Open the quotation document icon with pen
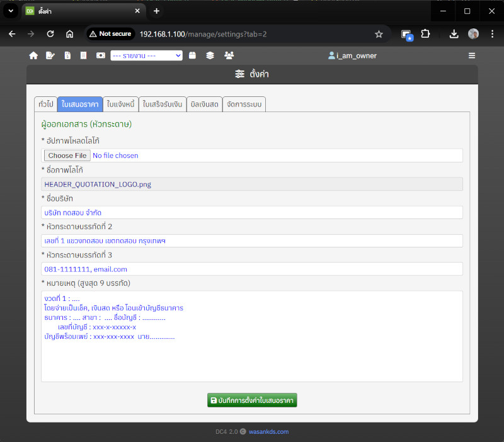This screenshot has width=504, height=442. point(50,55)
